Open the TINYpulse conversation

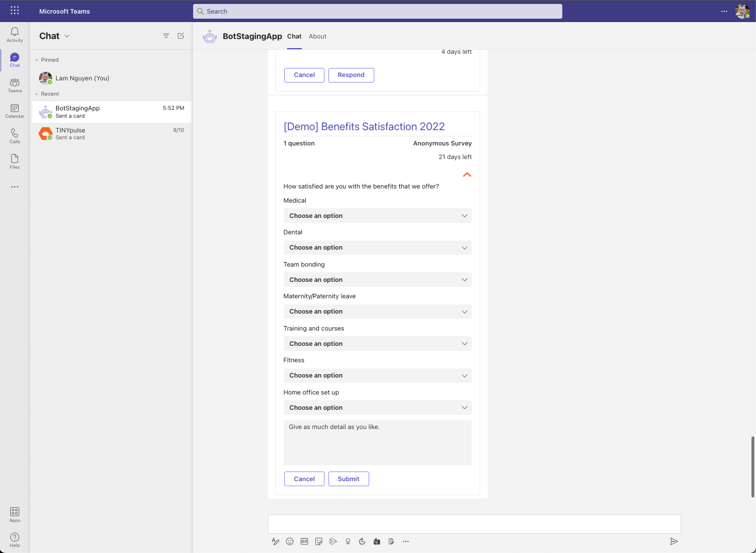point(112,134)
